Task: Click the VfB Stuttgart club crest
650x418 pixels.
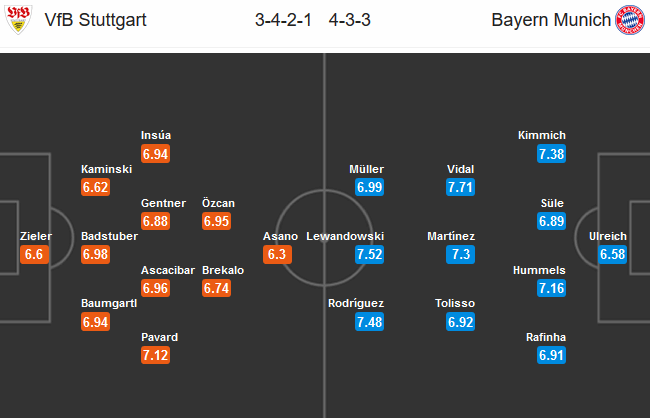Action: (x=17, y=20)
